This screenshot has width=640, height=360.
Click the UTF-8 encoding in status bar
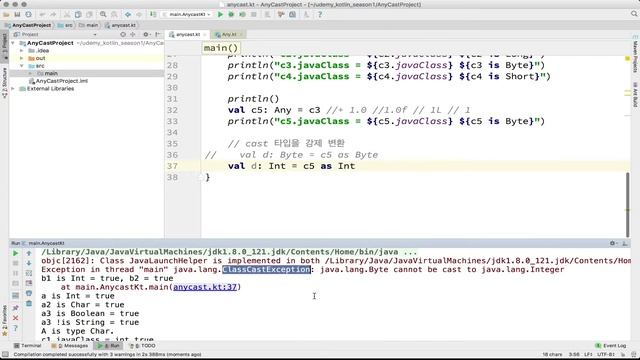pos(606,354)
